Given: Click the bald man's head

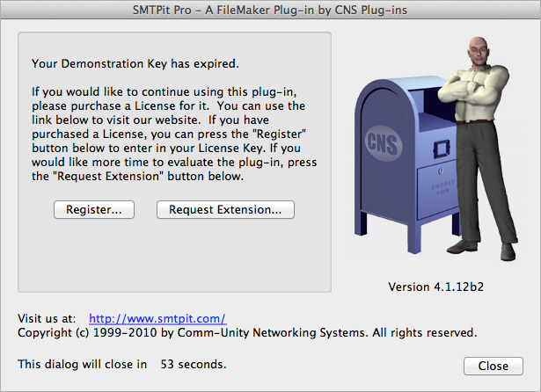Looking at the screenshot, I should [479, 50].
